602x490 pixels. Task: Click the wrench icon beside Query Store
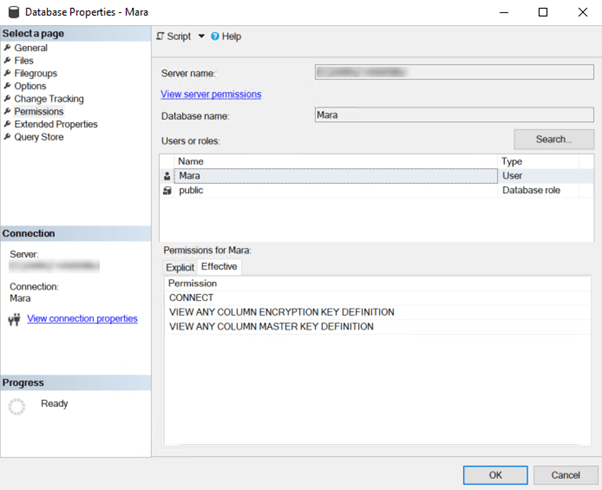[7, 137]
